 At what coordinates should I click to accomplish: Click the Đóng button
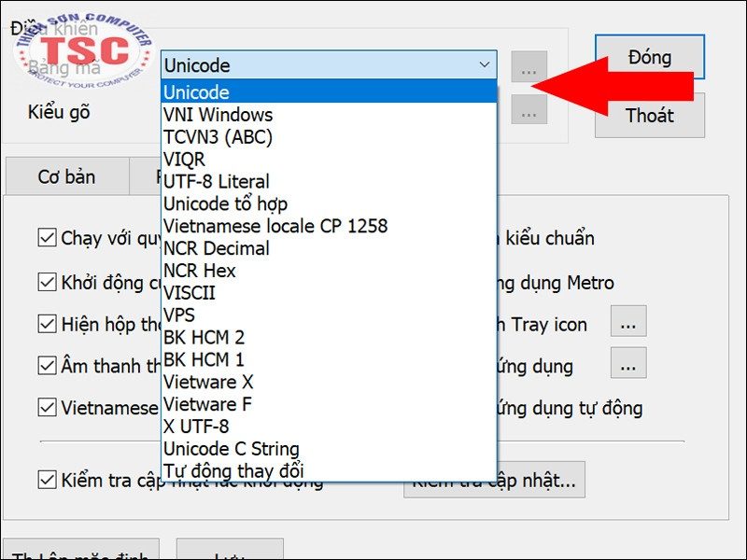pyautogui.click(x=649, y=57)
